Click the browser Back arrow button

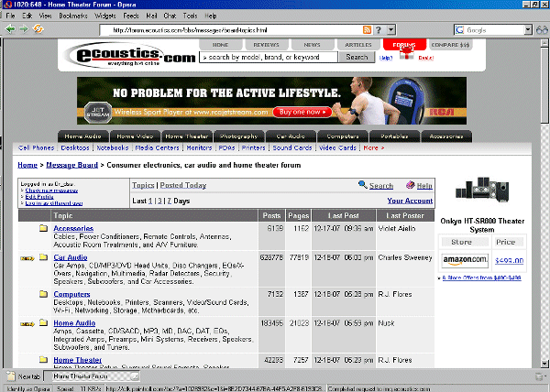(10, 29)
